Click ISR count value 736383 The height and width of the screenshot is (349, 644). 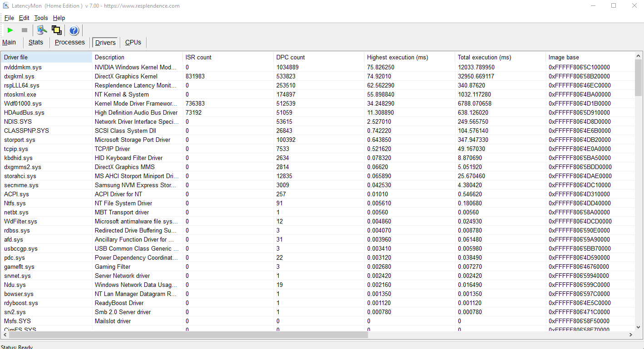pos(195,103)
